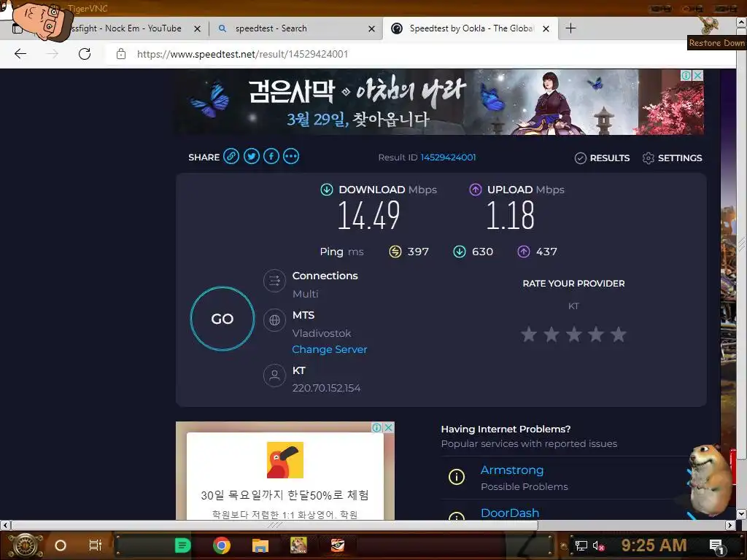Screen dimensions: 747x560
Task: Open network tray icon
Action: [581, 545]
